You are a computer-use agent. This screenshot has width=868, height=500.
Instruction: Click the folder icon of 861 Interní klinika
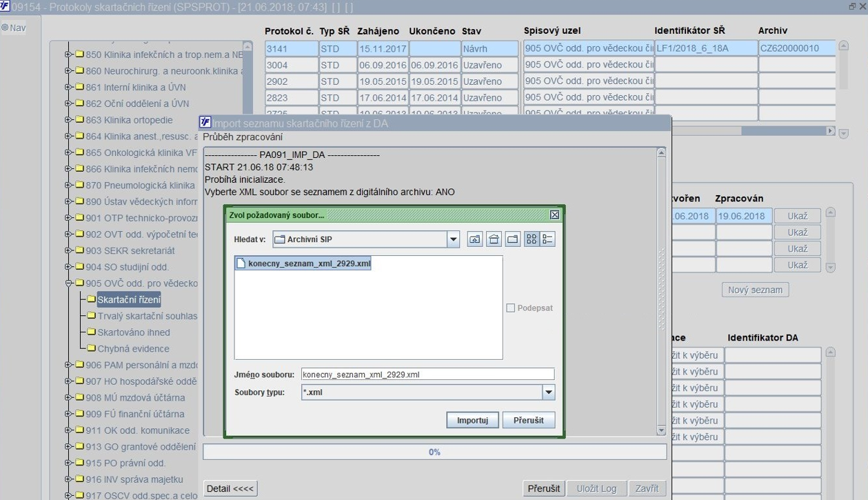point(79,88)
